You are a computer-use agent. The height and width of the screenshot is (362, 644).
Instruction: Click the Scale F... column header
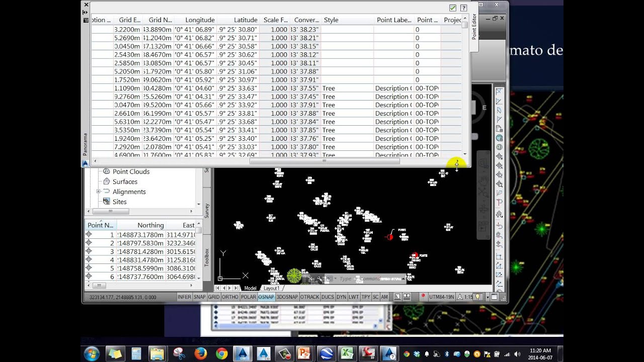click(x=275, y=20)
